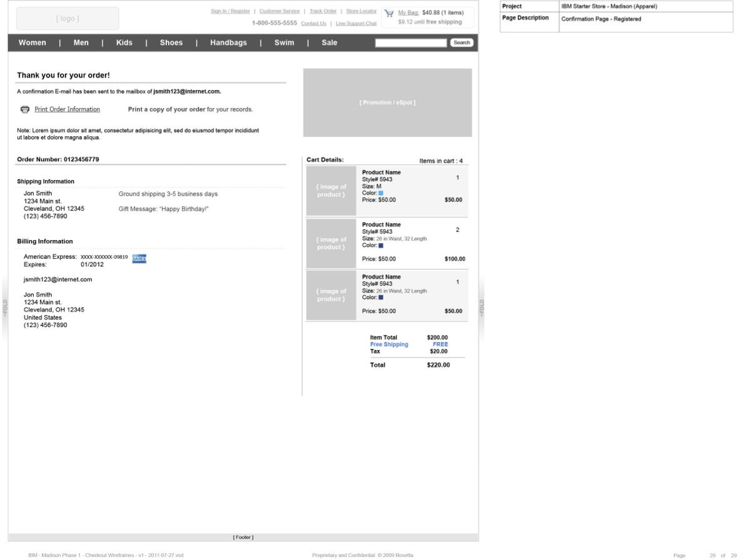Click the Confirmation Page - Registered description cell
746x560 pixels.
645,22
